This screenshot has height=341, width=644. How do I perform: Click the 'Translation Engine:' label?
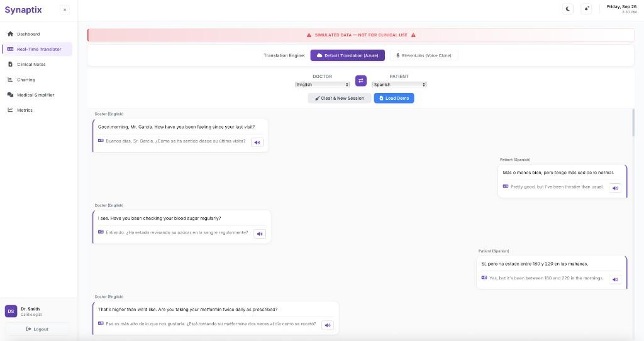(x=284, y=55)
